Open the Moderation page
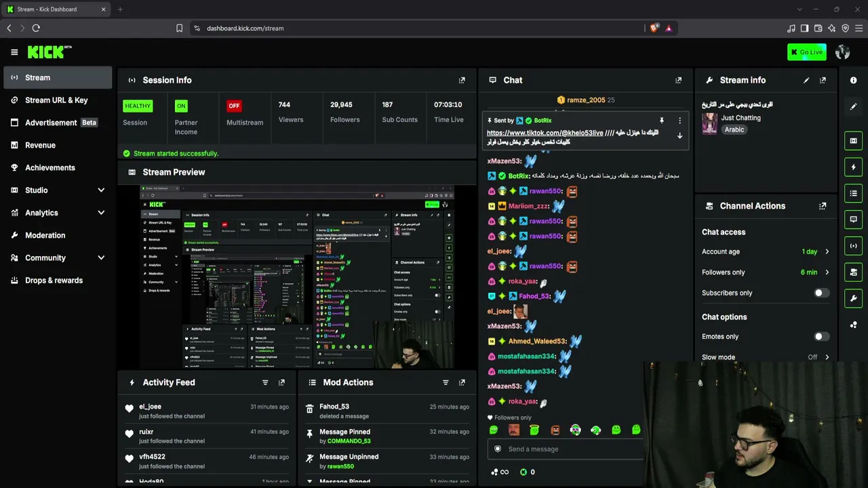Image resolution: width=868 pixels, height=488 pixels. (x=58, y=235)
